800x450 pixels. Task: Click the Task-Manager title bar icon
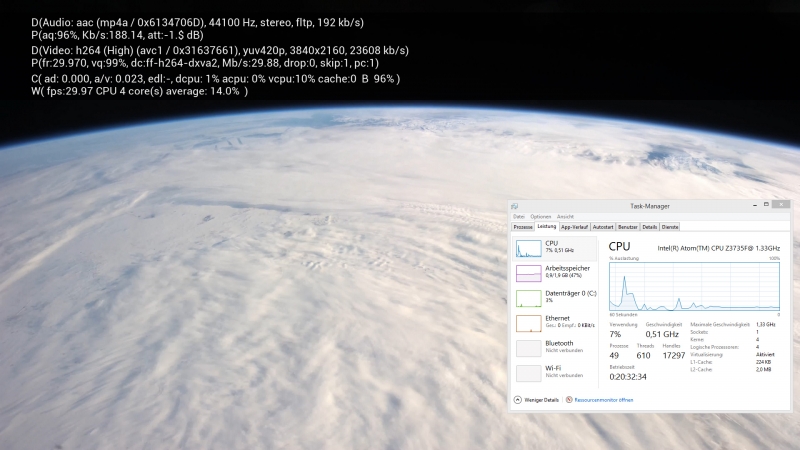pos(514,206)
